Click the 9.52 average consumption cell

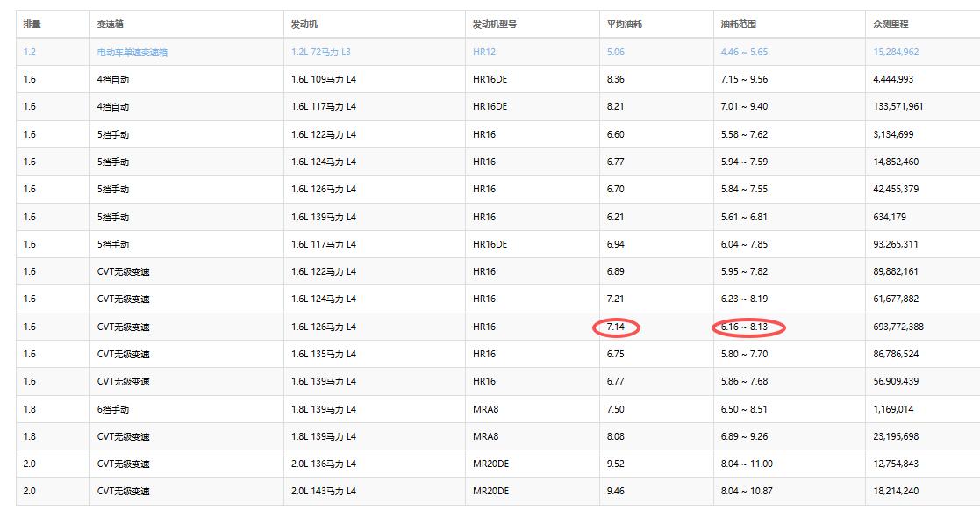(x=615, y=464)
